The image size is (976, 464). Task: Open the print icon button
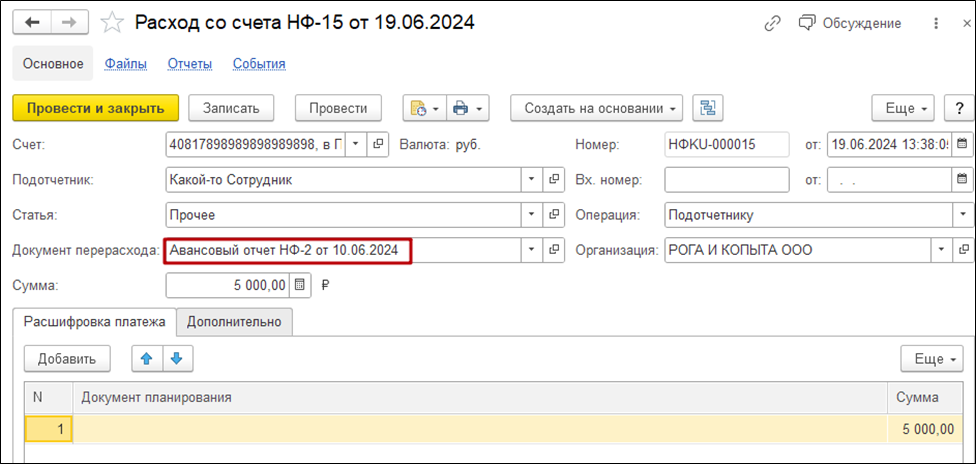click(466, 108)
